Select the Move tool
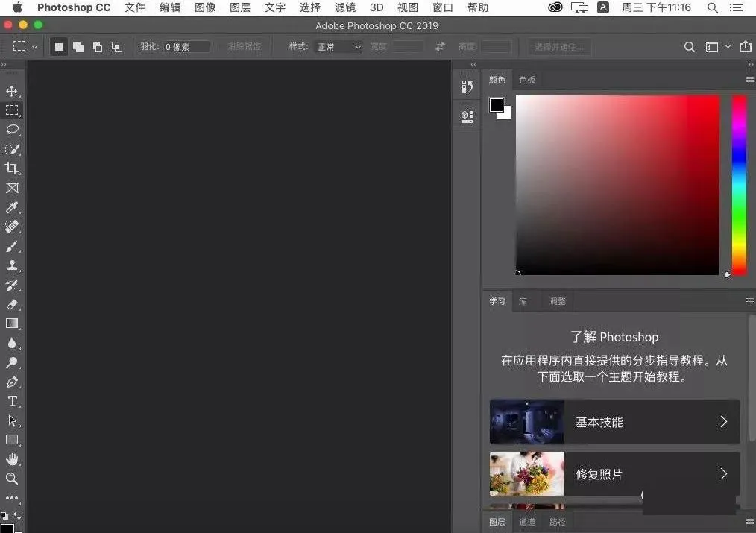The width and height of the screenshot is (756, 533). 12,91
